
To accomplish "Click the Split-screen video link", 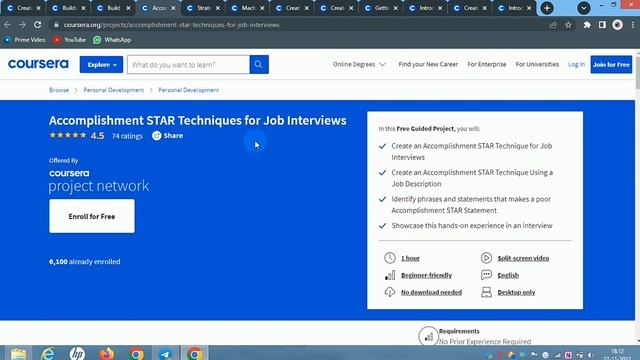I will (x=523, y=258).
